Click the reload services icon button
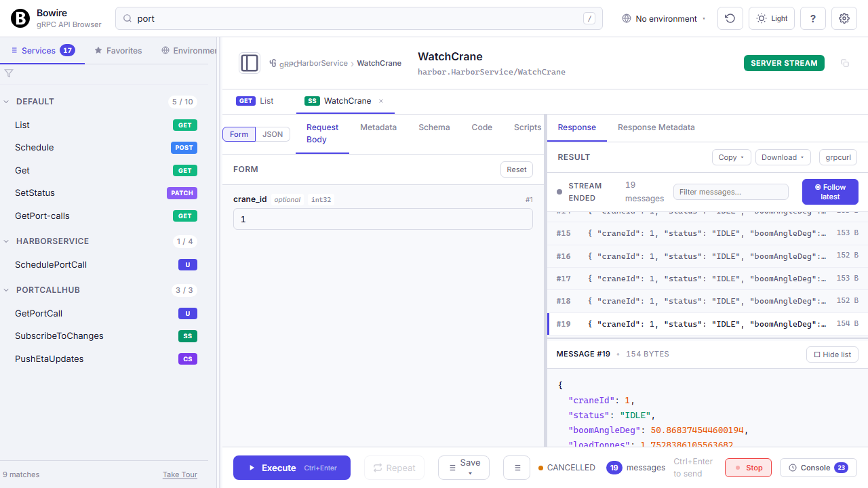 (x=730, y=18)
